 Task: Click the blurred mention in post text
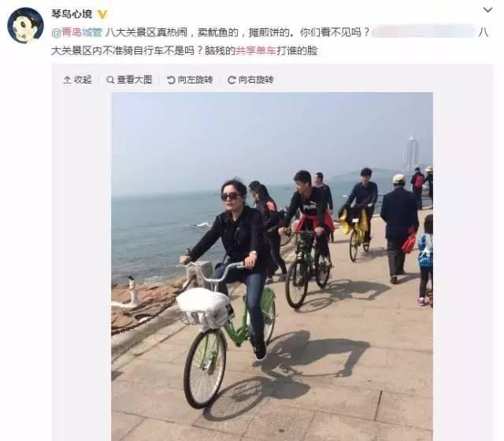pos(423,32)
